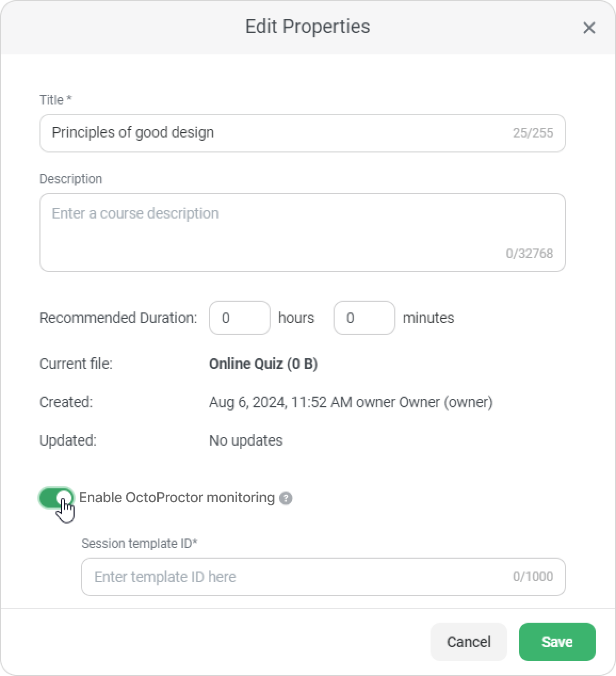Click the created date and owner text
Viewport: 616px width, 676px height.
coord(351,402)
